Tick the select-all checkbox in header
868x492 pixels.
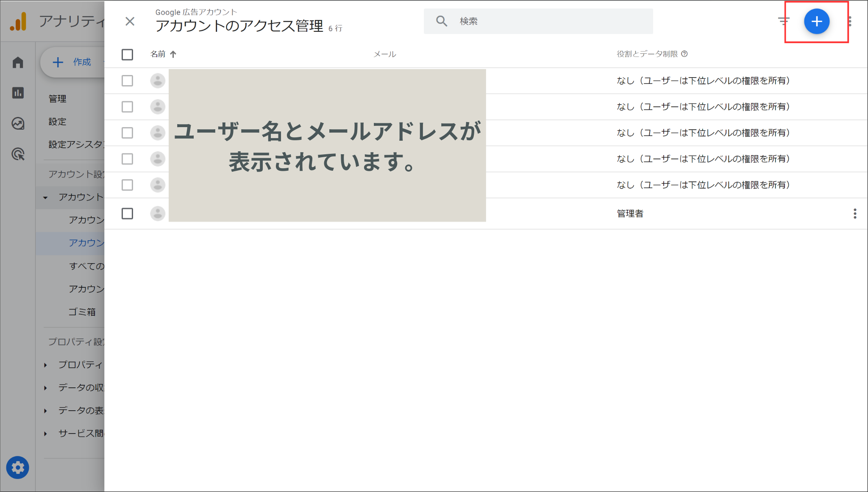coord(127,54)
